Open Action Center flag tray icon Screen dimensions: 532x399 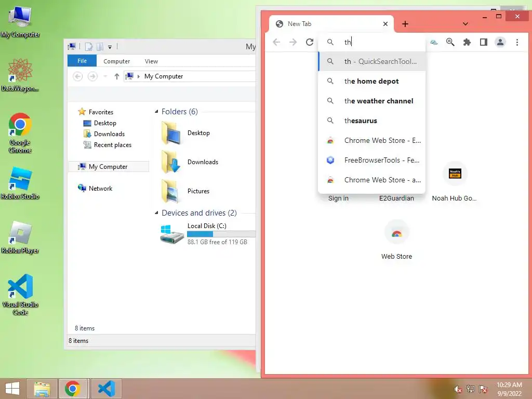tap(483, 389)
